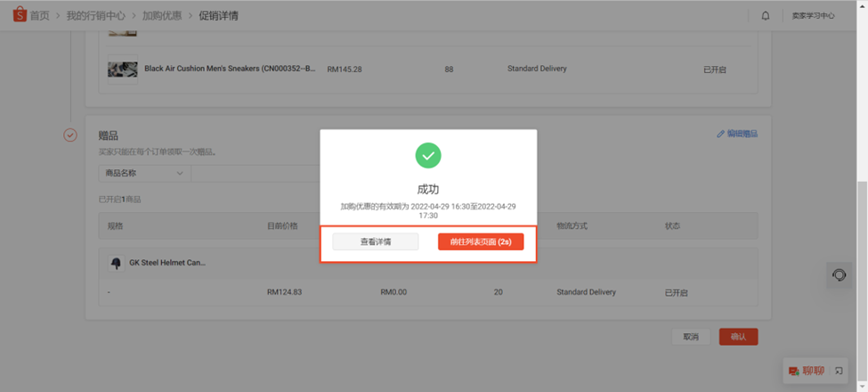Click the orange 确认 button

[738, 337]
